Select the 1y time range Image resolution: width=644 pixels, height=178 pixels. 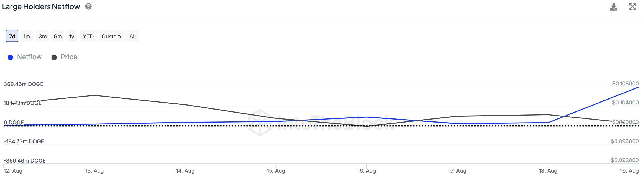pos(71,36)
